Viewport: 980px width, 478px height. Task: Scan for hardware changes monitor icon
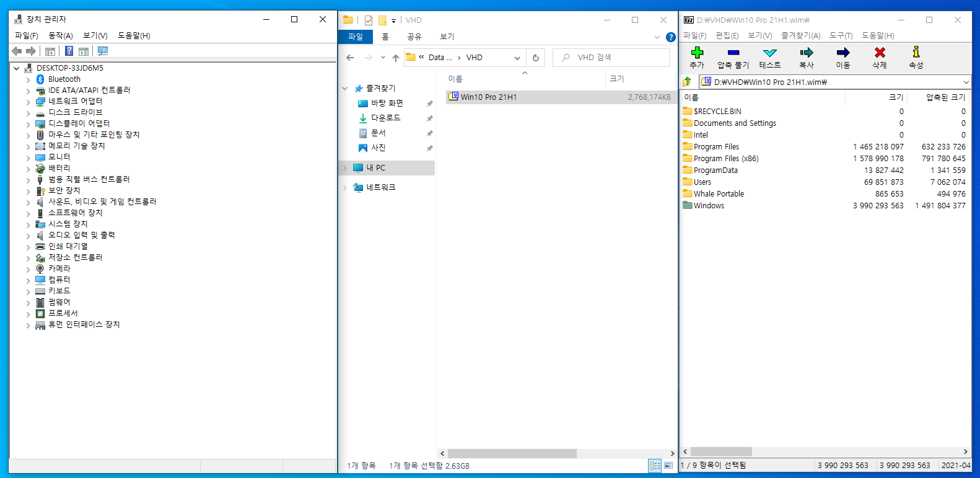pyautogui.click(x=103, y=51)
